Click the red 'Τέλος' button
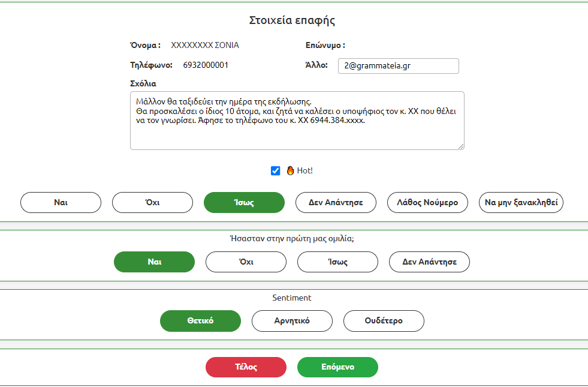This screenshot has height=387, width=588. click(x=246, y=367)
